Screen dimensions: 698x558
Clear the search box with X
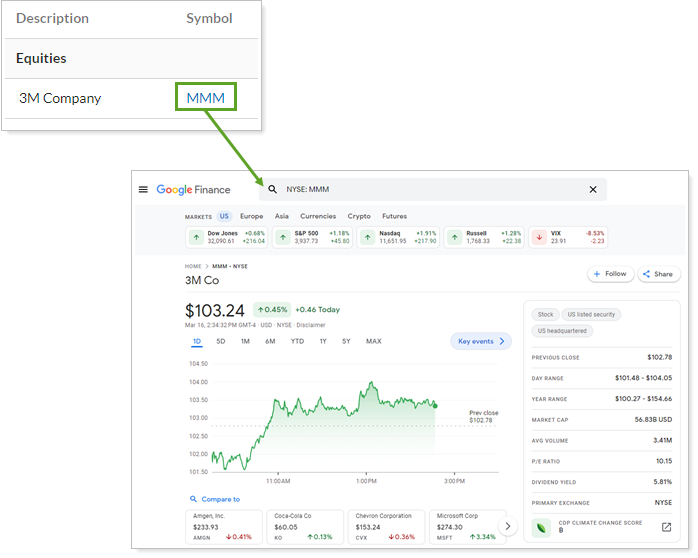(x=592, y=189)
